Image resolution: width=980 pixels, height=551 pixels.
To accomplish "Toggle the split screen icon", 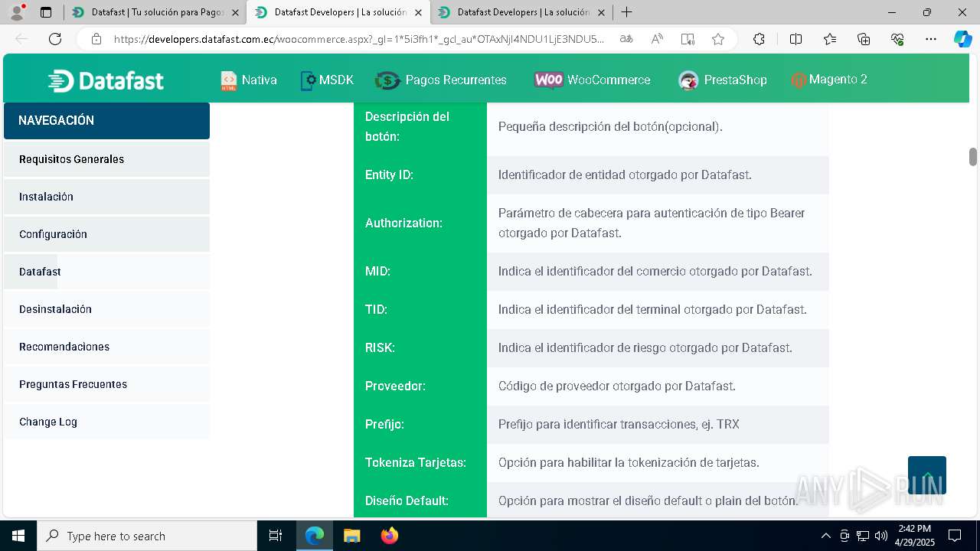I will [x=795, y=39].
